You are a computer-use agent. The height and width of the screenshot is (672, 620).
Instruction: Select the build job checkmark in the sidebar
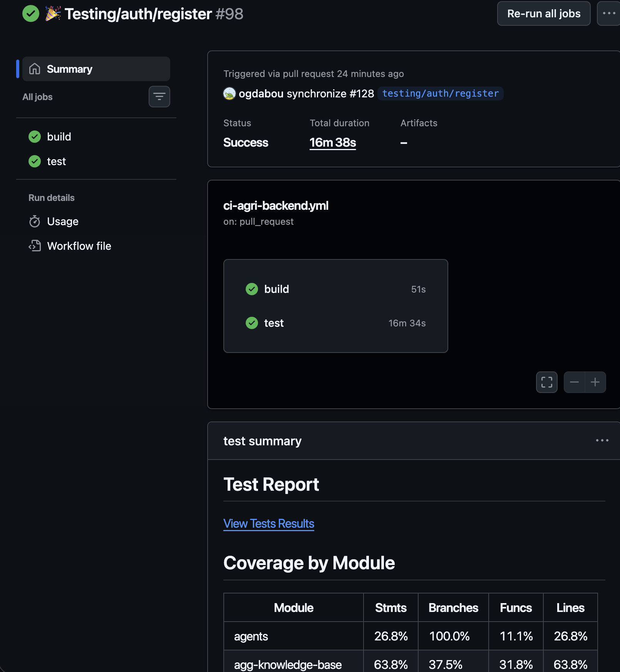coord(34,137)
